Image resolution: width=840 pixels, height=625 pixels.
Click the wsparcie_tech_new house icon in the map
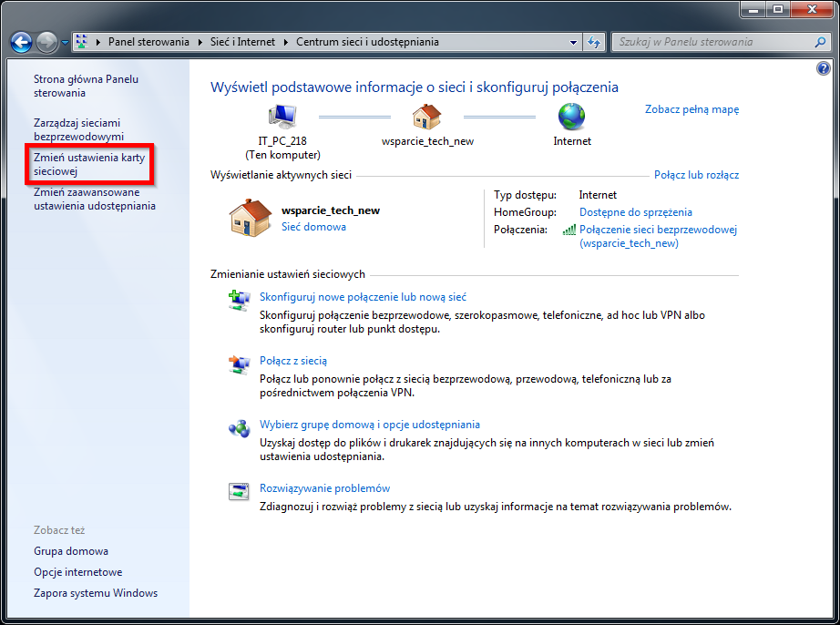point(427,117)
